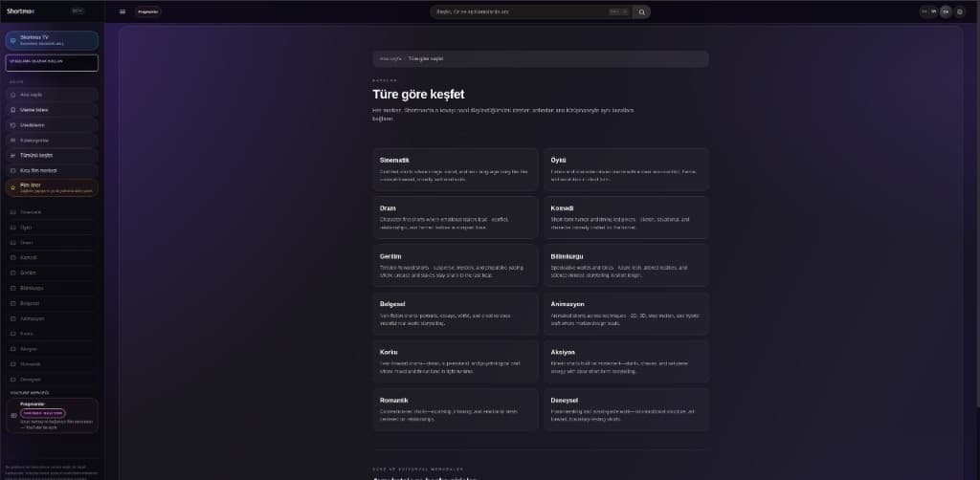Open the Öykü genre card

626,170
